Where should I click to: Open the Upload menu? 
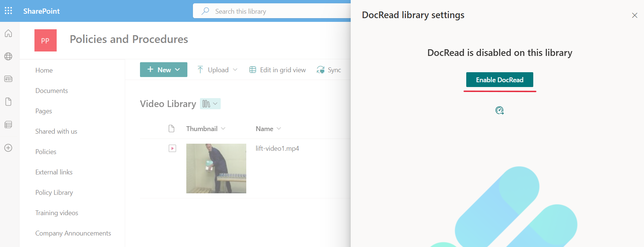[x=217, y=70]
